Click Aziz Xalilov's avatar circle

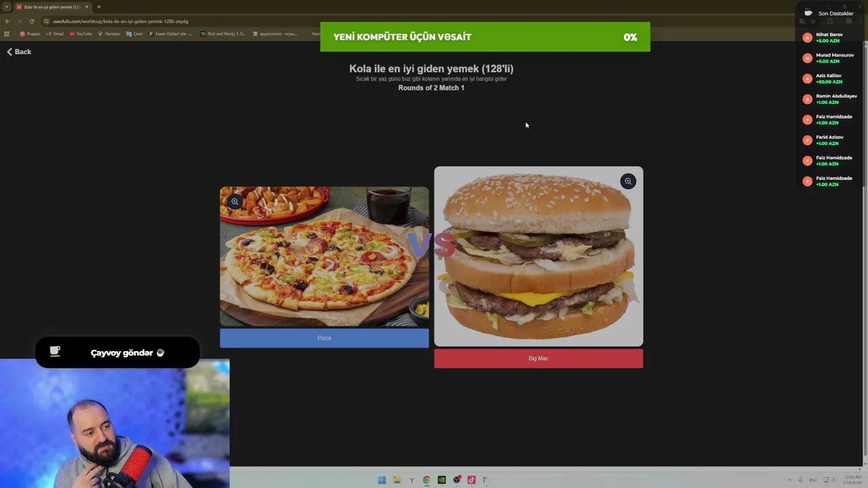807,79
